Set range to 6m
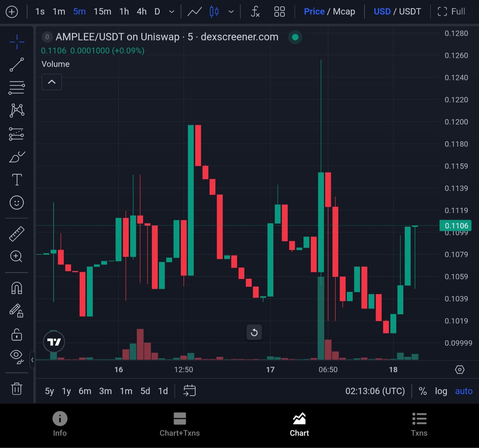This screenshot has height=448, width=479. click(85, 391)
